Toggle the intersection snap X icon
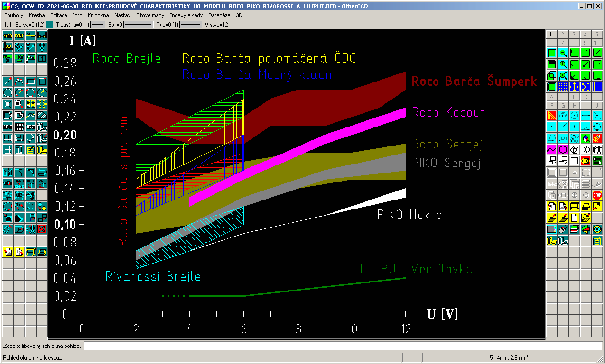 click(597, 115)
